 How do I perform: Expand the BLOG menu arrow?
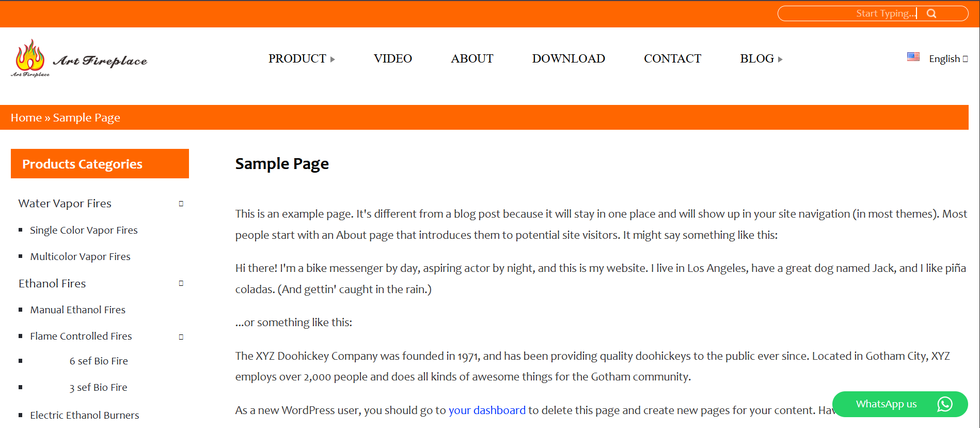tap(780, 59)
